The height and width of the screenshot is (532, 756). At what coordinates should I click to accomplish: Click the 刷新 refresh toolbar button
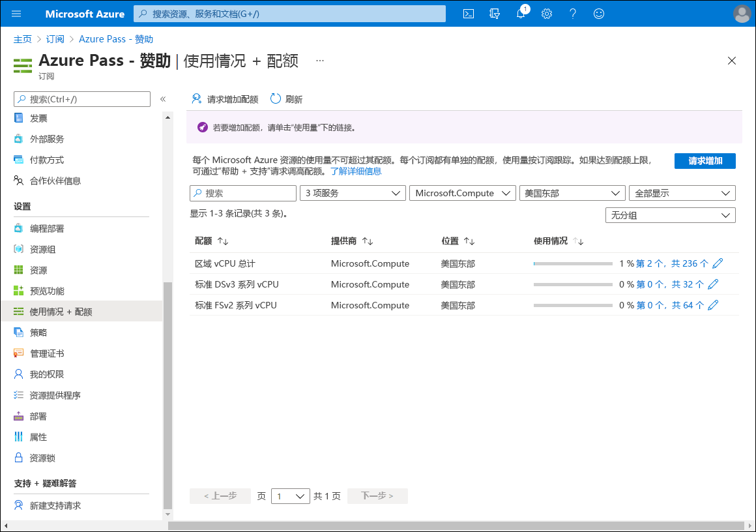[286, 99]
